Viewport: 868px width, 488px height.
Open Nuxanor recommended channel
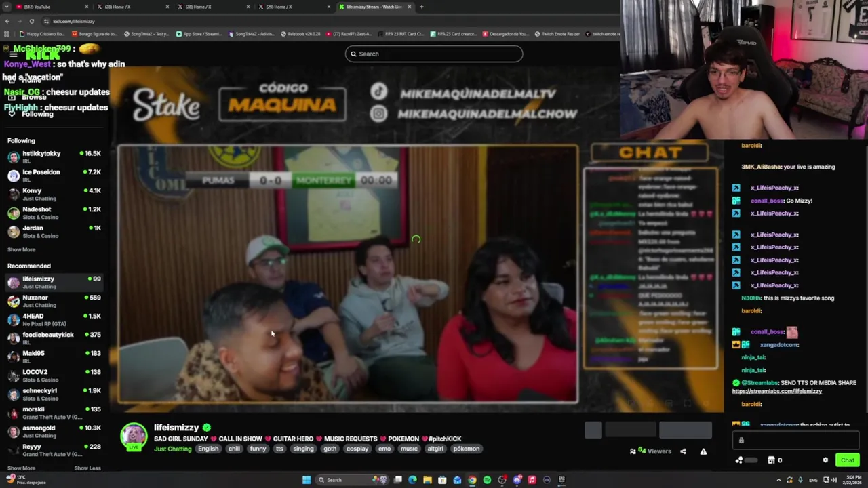point(54,301)
